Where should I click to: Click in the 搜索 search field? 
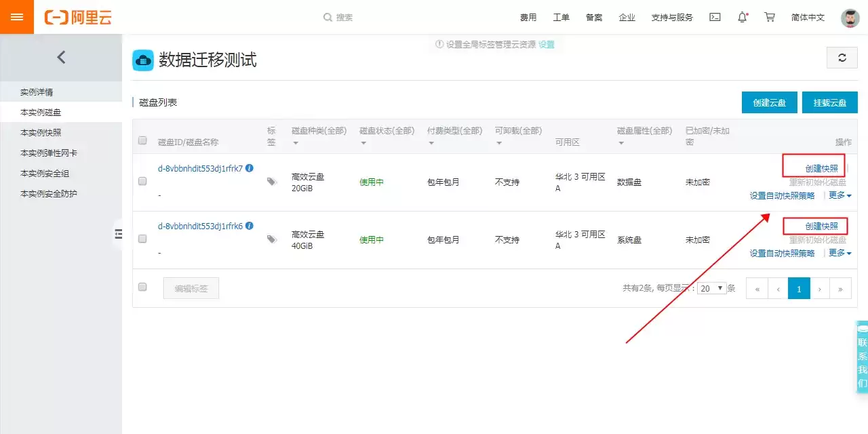380,17
